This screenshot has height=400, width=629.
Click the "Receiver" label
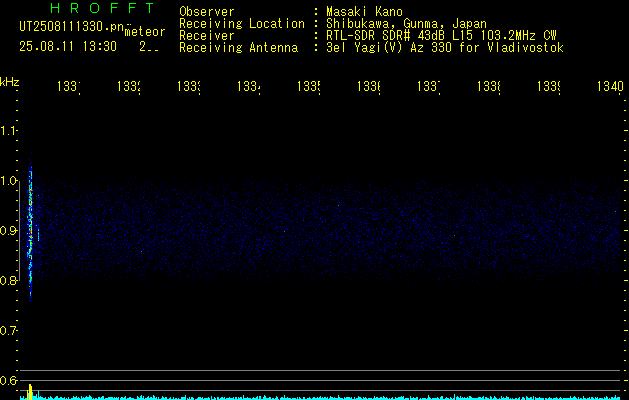coord(207,36)
